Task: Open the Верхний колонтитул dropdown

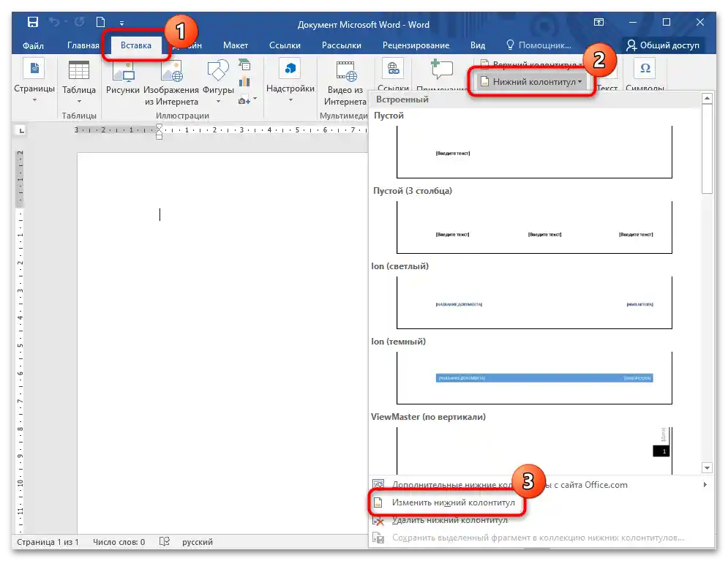Action: [530, 64]
